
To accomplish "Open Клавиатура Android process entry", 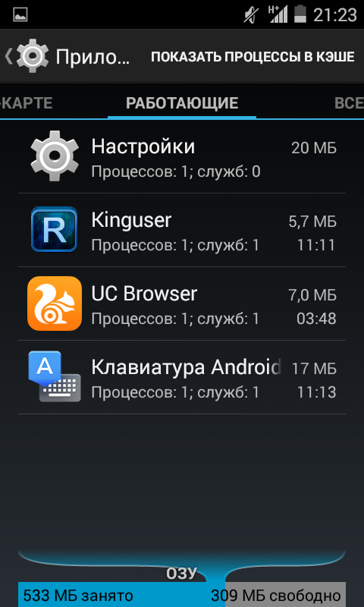I will point(182,377).
